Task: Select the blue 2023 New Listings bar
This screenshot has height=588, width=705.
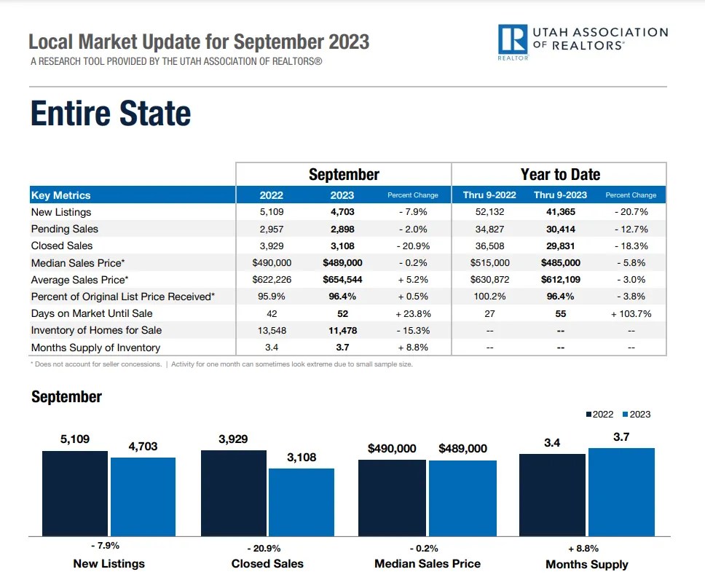Action: pos(143,495)
